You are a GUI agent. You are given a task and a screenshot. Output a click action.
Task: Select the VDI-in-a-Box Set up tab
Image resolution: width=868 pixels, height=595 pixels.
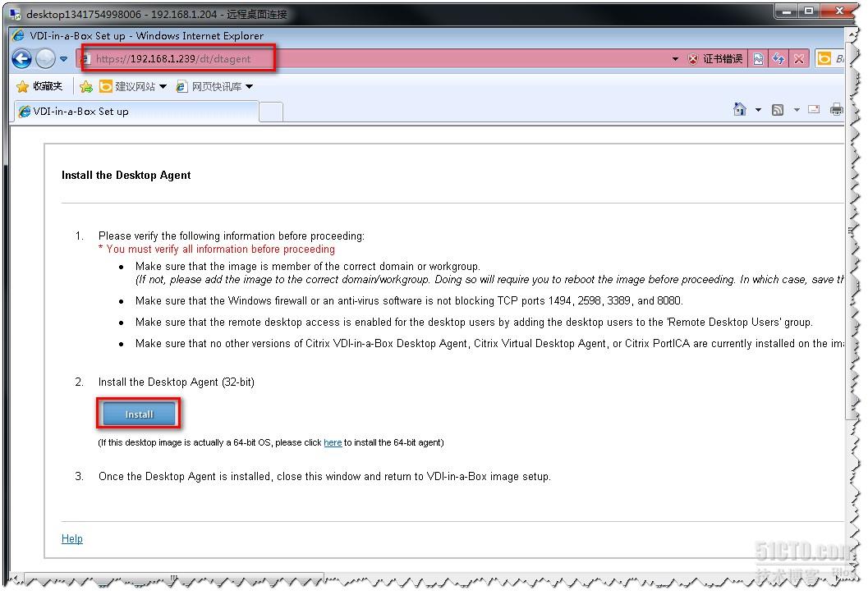click(135, 112)
